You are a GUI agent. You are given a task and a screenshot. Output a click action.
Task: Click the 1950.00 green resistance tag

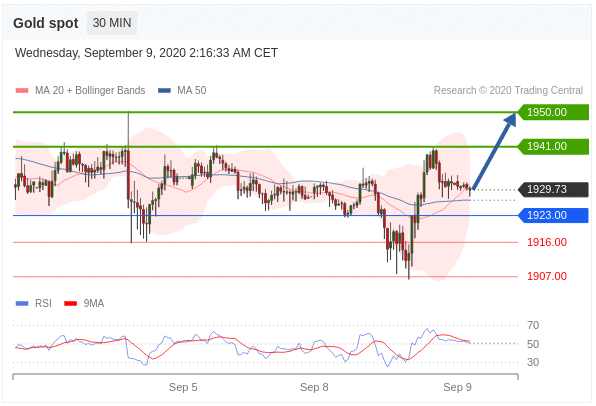[553, 112]
